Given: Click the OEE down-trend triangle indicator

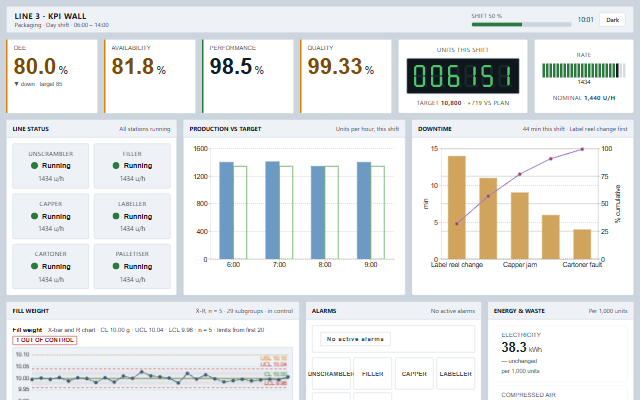Looking at the screenshot, I should pos(16,84).
